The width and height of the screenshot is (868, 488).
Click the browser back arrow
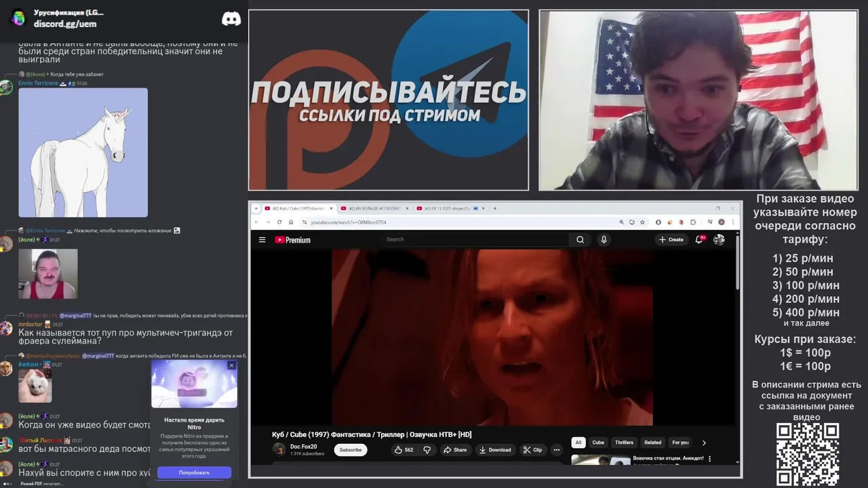point(256,222)
